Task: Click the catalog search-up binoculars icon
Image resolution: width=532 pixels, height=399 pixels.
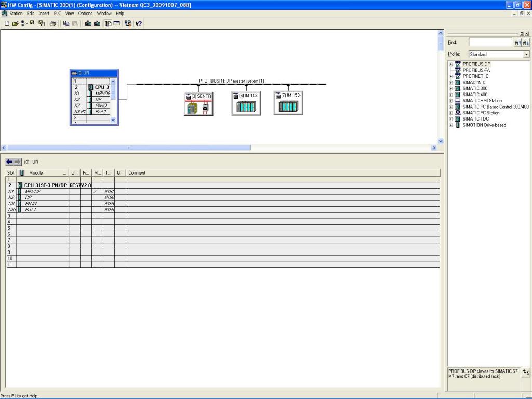Action: [x=517, y=43]
